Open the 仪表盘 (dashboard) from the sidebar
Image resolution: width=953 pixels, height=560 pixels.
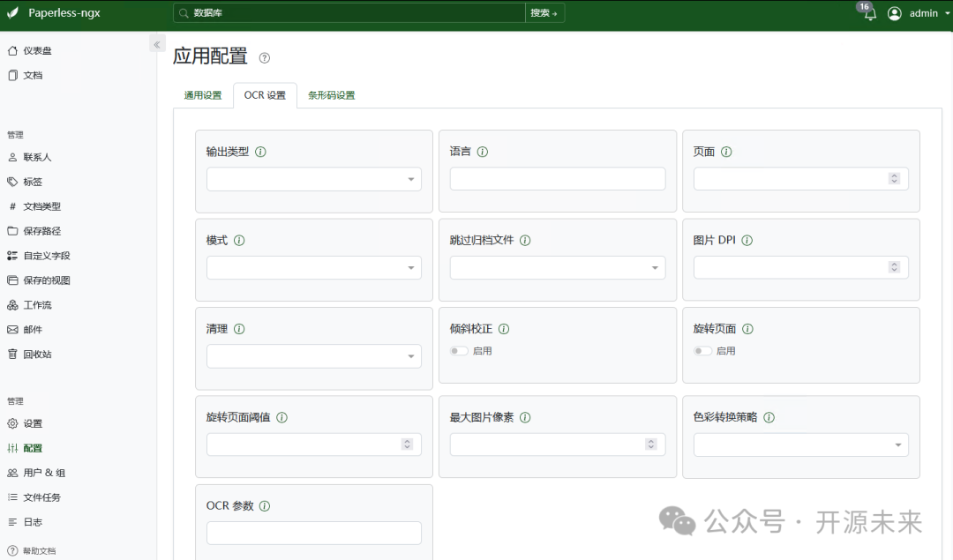tap(41, 50)
